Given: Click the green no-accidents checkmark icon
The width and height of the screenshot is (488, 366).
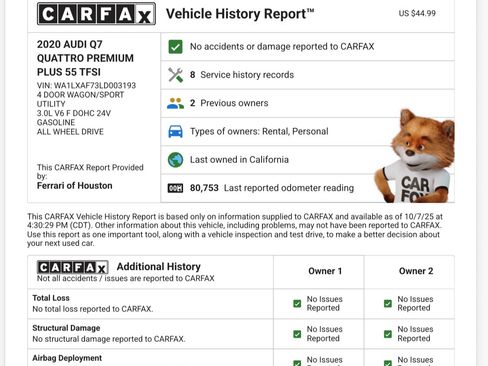Looking at the screenshot, I should click(x=175, y=47).
